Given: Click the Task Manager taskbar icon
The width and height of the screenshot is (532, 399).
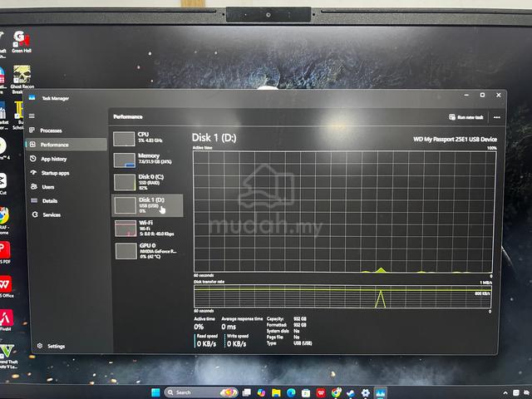Looking at the screenshot, I should pyautogui.click(x=381, y=393).
